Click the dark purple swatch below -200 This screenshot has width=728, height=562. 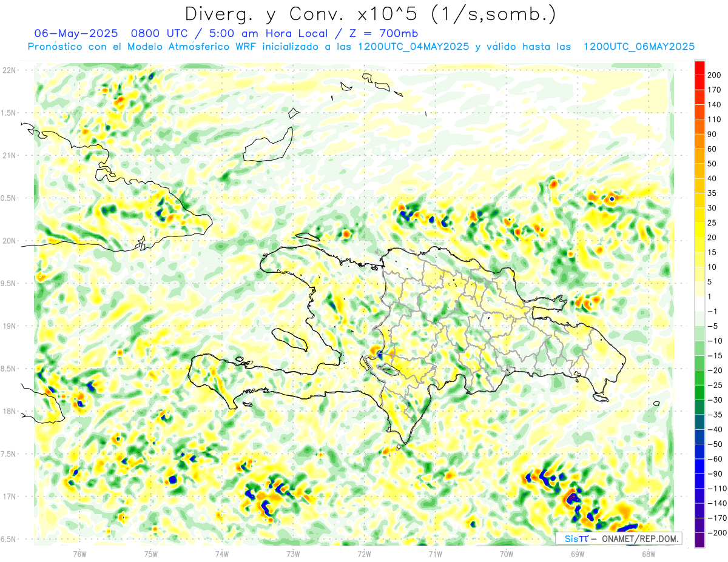point(699,540)
